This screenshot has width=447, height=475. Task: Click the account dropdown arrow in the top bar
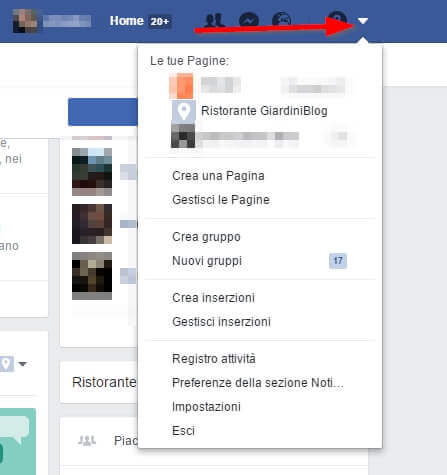coord(363,21)
